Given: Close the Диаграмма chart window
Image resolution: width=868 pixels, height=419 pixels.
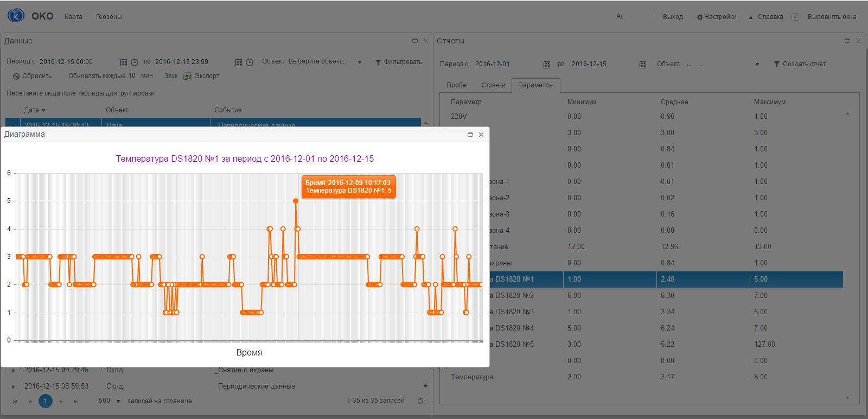Looking at the screenshot, I should [481, 135].
